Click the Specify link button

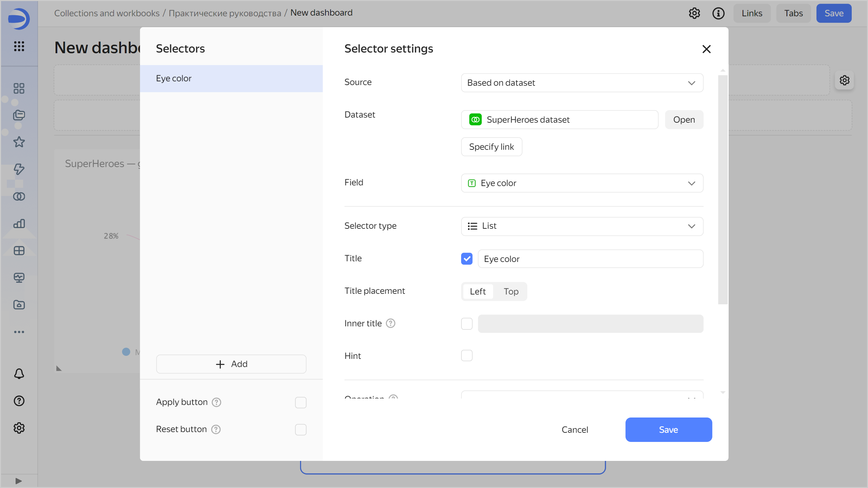point(491,147)
